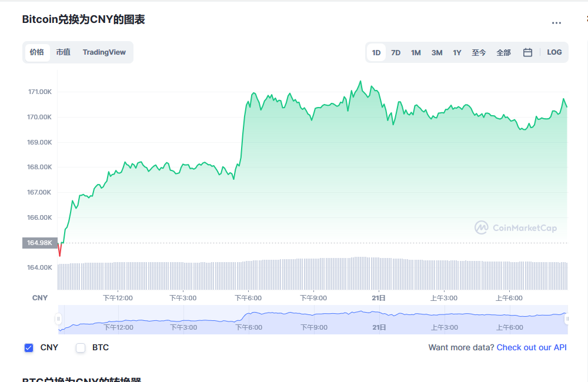Toggle LOG scale on chart
This screenshot has width=588, height=382.
pos(554,52)
